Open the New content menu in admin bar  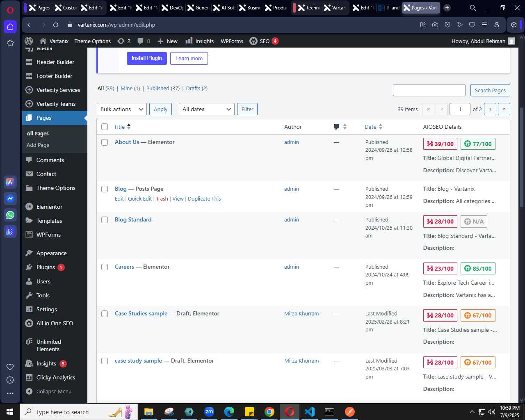click(x=167, y=41)
